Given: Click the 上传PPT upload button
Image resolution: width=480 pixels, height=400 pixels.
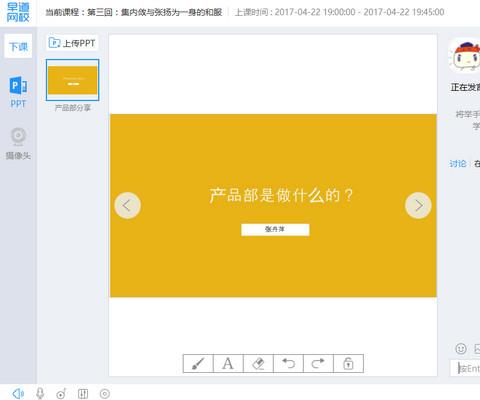Looking at the screenshot, I should [72, 43].
